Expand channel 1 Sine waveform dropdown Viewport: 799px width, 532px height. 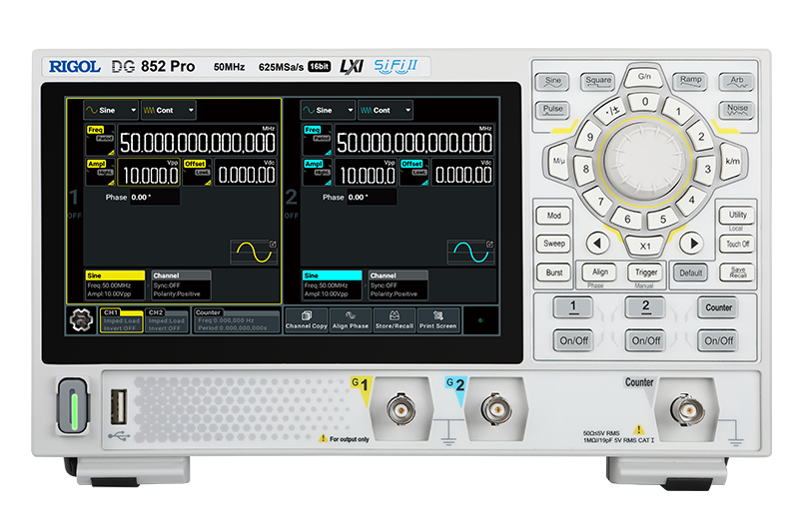pyautogui.click(x=109, y=111)
